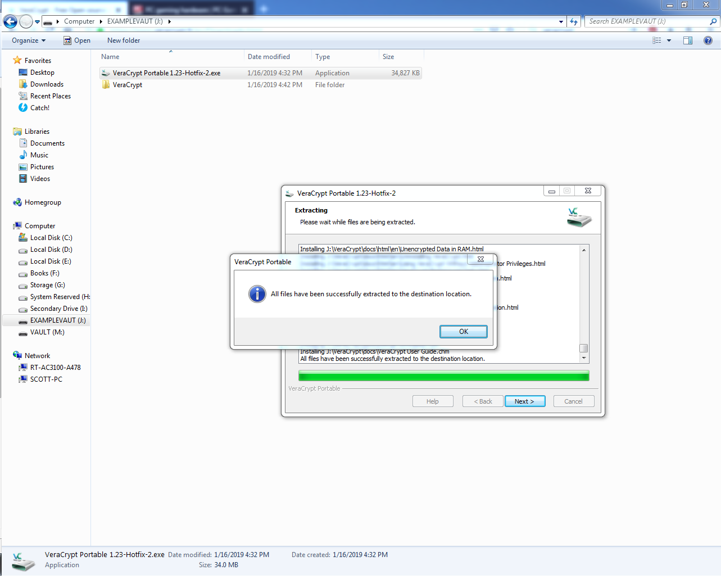This screenshot has height=588, width=721.
Task: Switch to the PC gaming hardware browser tab
Action: coord(185,8)
